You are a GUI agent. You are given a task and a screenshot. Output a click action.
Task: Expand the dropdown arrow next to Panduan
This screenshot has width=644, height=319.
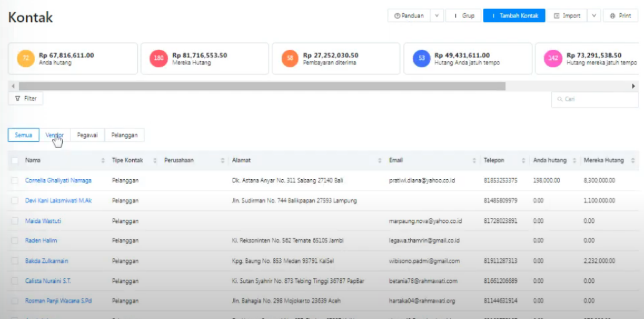(436, 16)
